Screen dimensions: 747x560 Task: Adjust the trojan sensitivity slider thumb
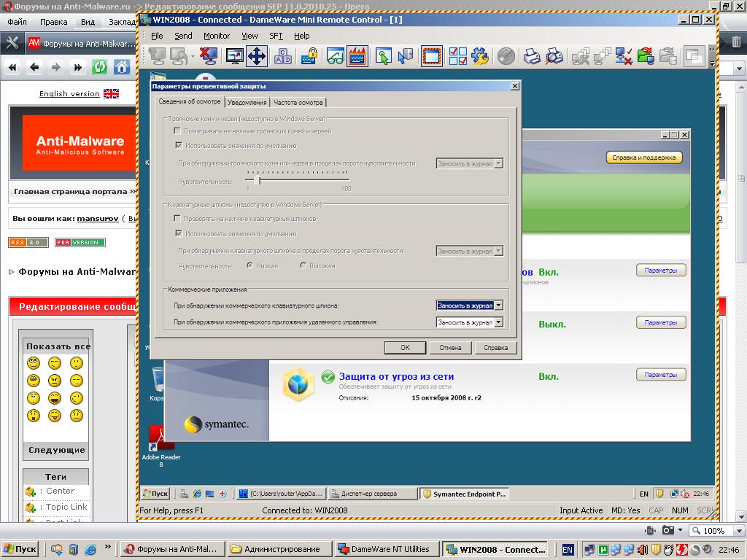[x=258, y=180]
